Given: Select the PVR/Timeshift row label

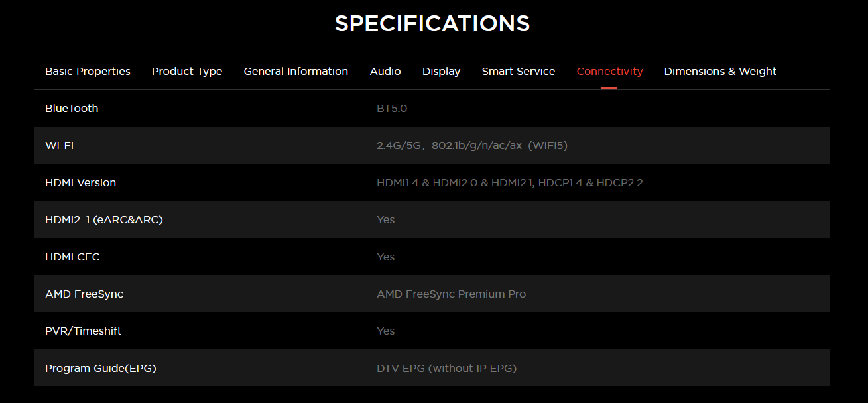Looking at the screenshot, I should (84, 331).
